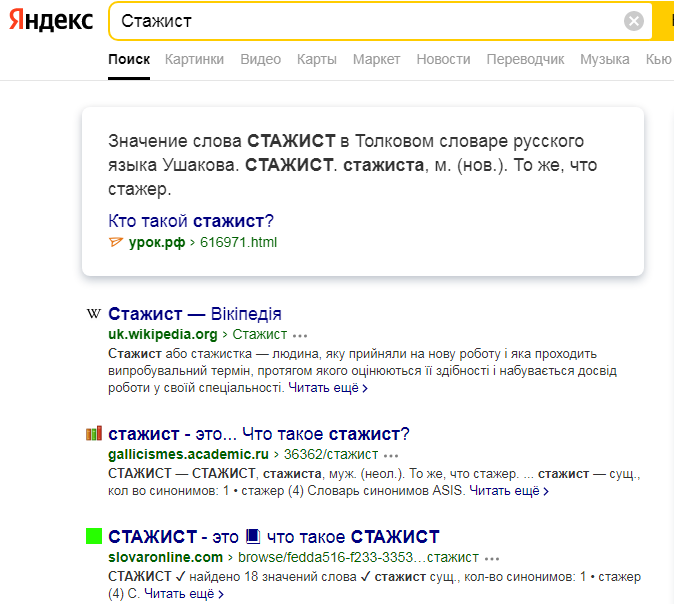Click the gallicismes.academic.ru domain link
Viewport: 674px width, 604px height.
tap(188, 454)
